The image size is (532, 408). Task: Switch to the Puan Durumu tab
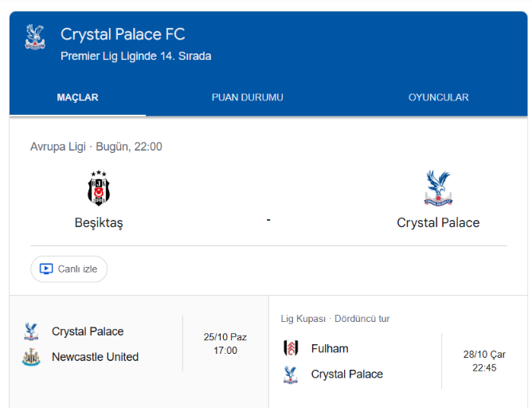click(x=248, y=97)
